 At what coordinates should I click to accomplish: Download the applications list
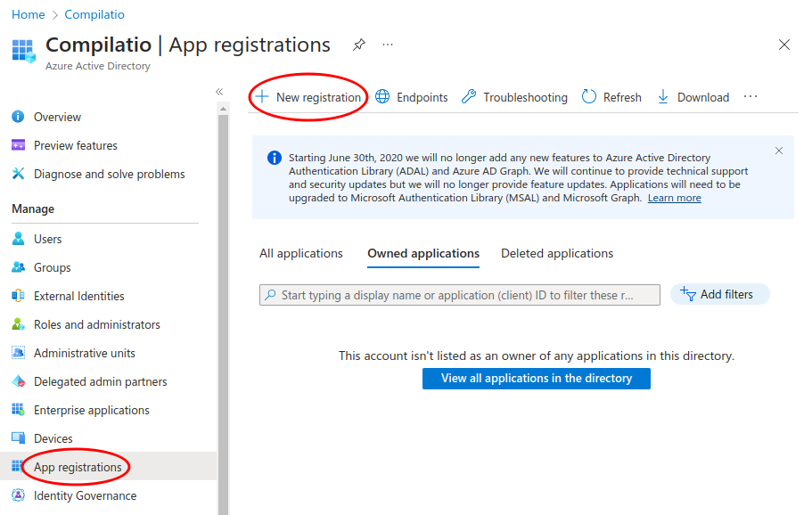coord(702,96)
